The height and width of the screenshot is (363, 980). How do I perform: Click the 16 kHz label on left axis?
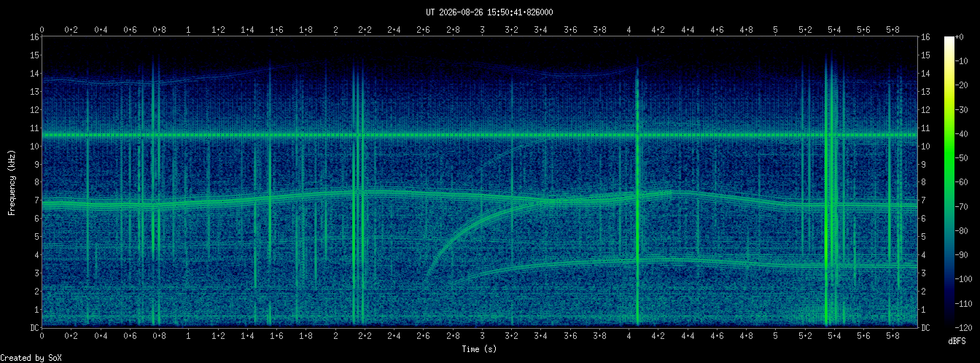(x=34, y=36)
